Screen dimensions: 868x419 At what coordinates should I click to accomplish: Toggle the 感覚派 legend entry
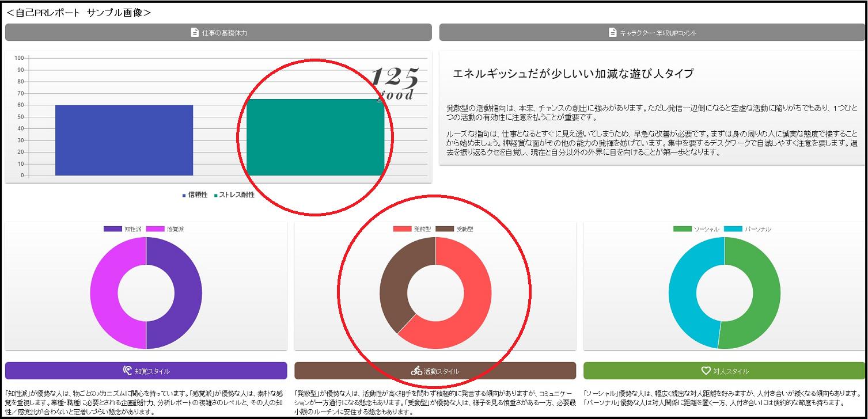point(165,229)
